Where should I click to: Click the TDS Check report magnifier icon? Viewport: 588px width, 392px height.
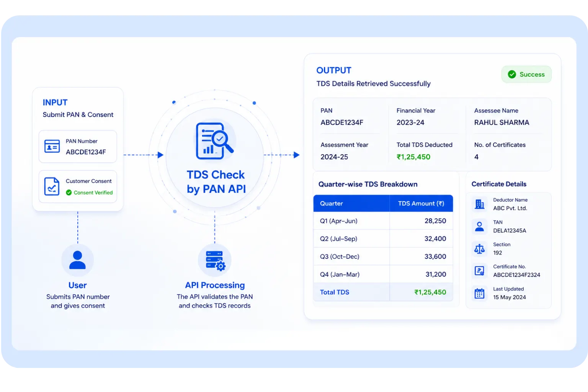point(214,140)
